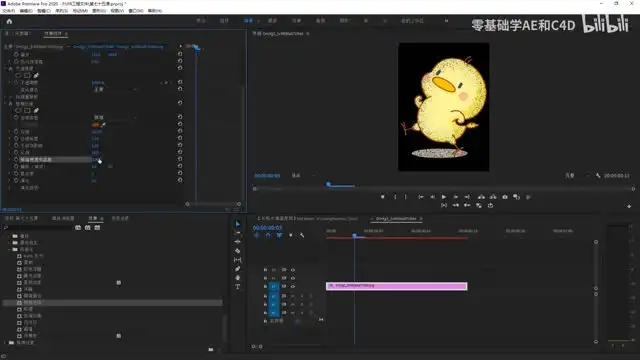This screenshot has height=360, width=640.
Task: Go to In point in Program monitor
Action: click(420, 197)
